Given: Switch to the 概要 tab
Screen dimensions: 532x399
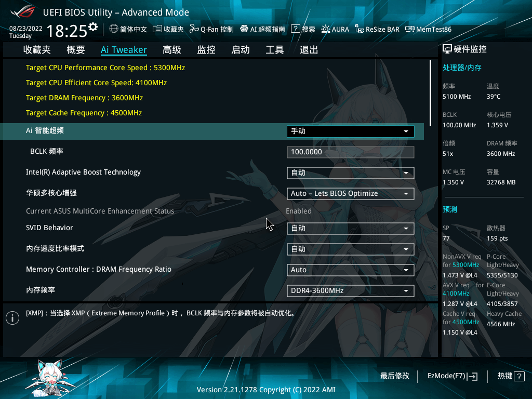Looking at the screenshot, I should click(76, 50).
